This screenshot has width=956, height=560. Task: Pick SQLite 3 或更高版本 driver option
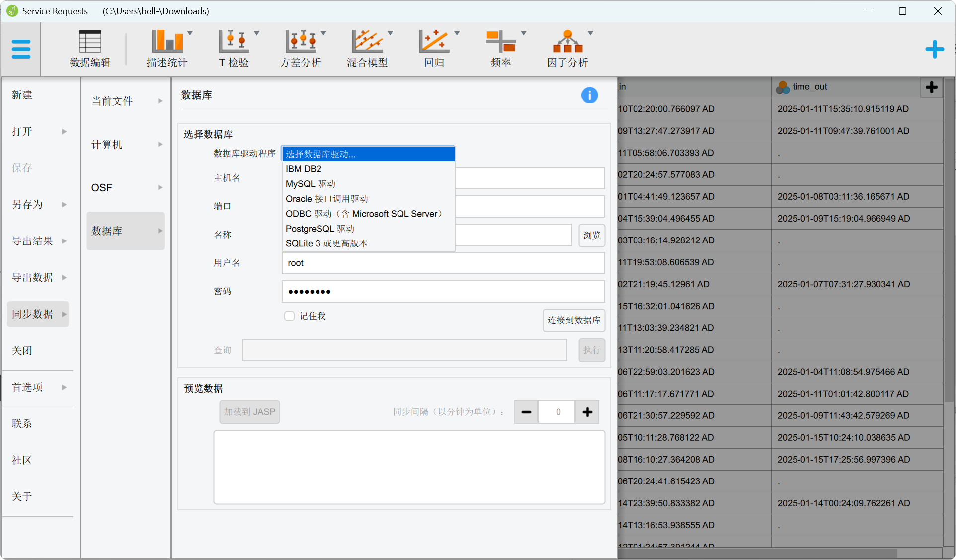coord(326,243)
